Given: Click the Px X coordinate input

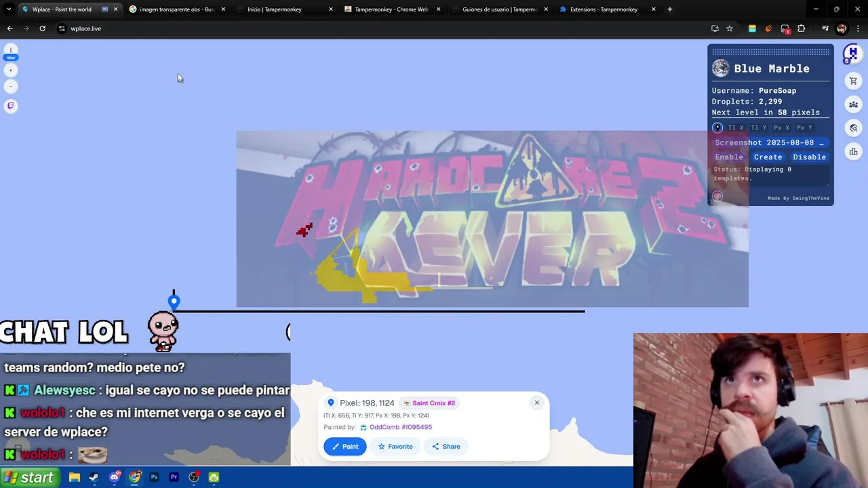Looking at the screenshot, I should coord(781,128).
